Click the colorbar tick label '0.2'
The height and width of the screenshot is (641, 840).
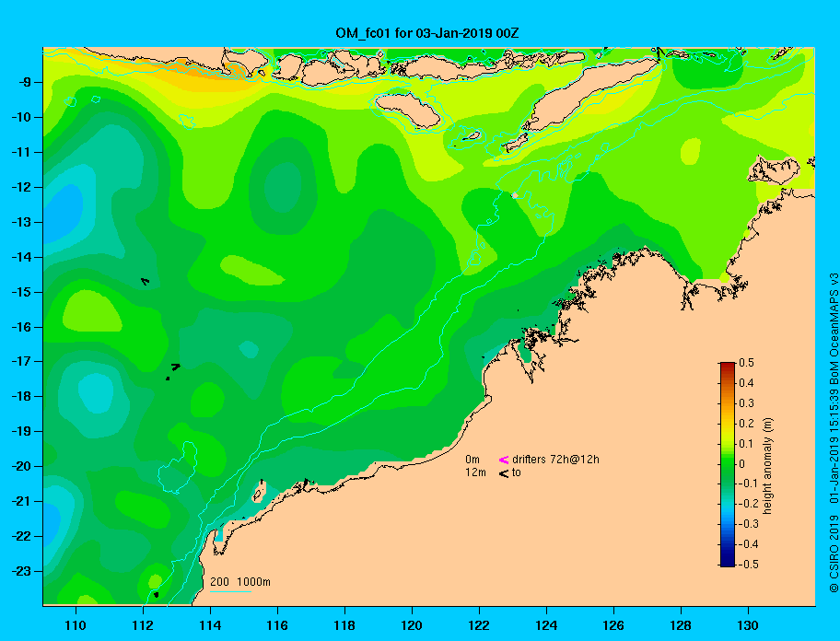pyautogui.click(x=746, y=423)
